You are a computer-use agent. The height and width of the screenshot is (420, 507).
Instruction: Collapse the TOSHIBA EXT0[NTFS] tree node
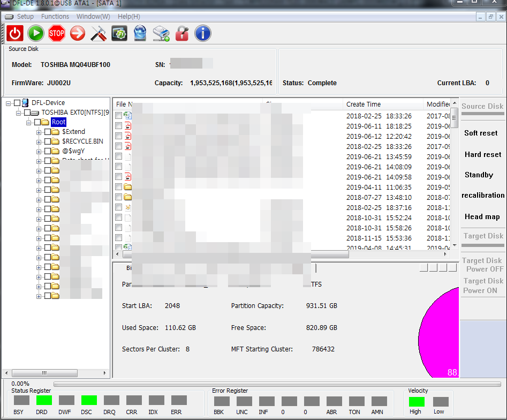tap(18, 113)
